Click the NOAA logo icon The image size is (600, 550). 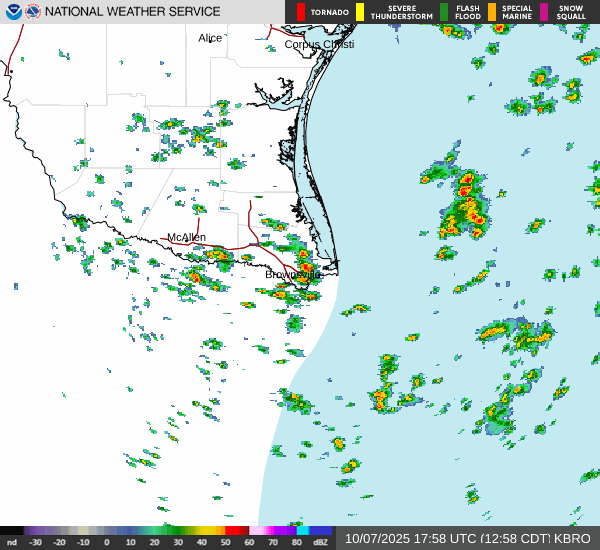(12, 12)
